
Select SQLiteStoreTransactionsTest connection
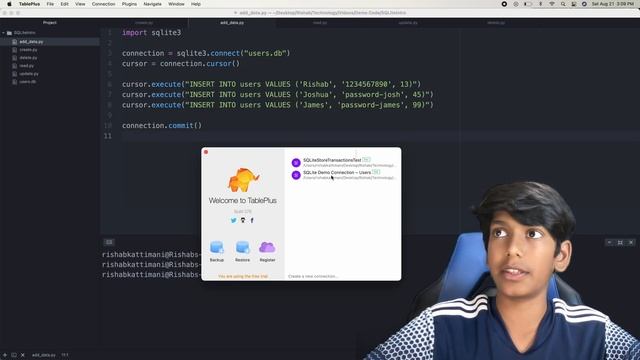pos(343,162)
